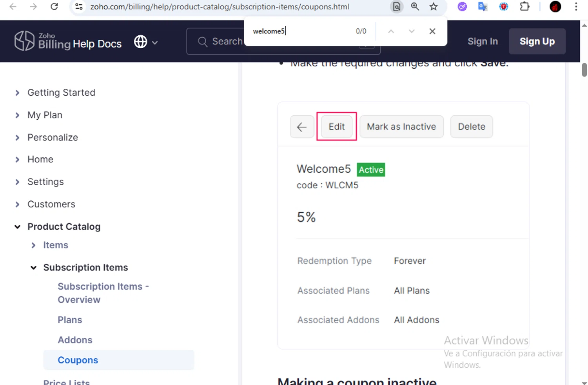Click Sign In link
This screenshot has width=588, height=385.
click(x=483, y=41)
